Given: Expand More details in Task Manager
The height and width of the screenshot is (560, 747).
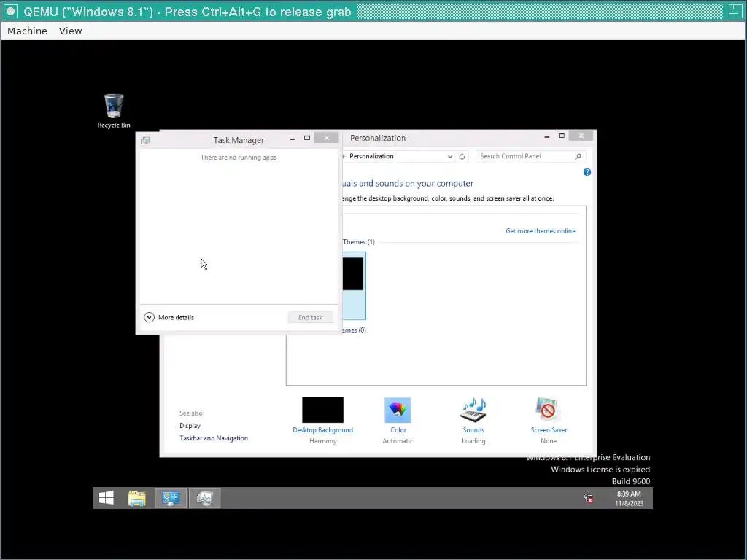Looking at the screenshot, I should [169, 317].
